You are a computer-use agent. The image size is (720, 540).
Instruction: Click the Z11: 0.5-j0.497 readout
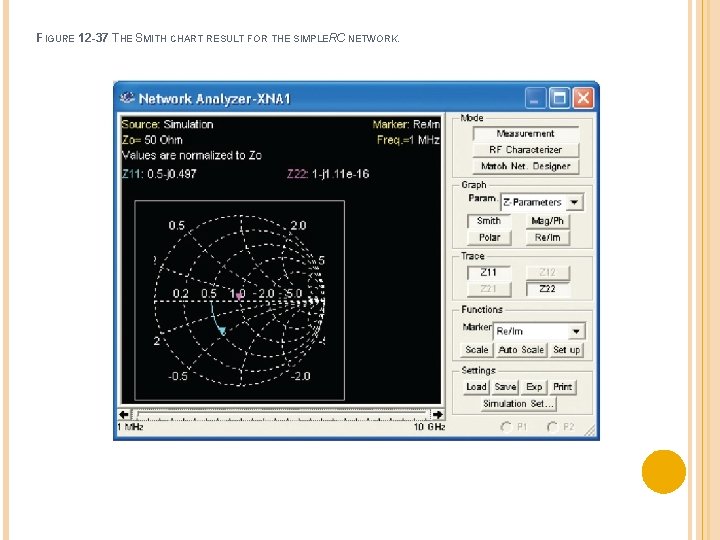pyautogui.click(x=159, y=174)
